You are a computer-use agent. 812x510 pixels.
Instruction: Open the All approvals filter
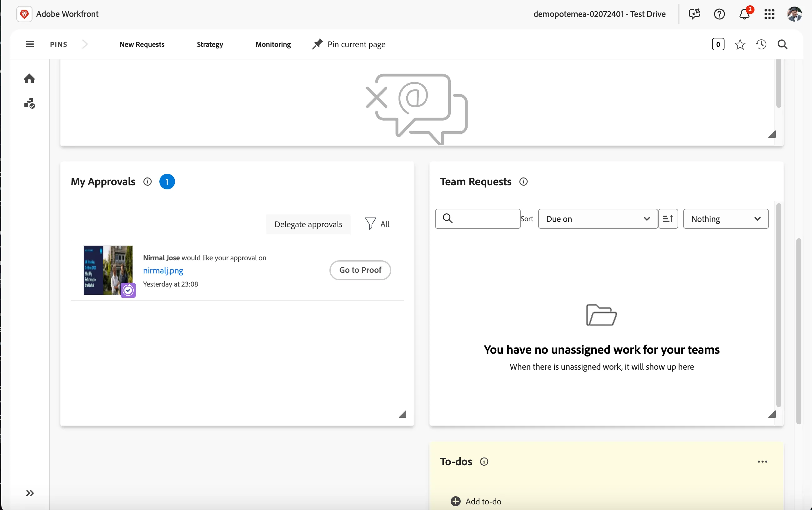[x=377, y=224]
